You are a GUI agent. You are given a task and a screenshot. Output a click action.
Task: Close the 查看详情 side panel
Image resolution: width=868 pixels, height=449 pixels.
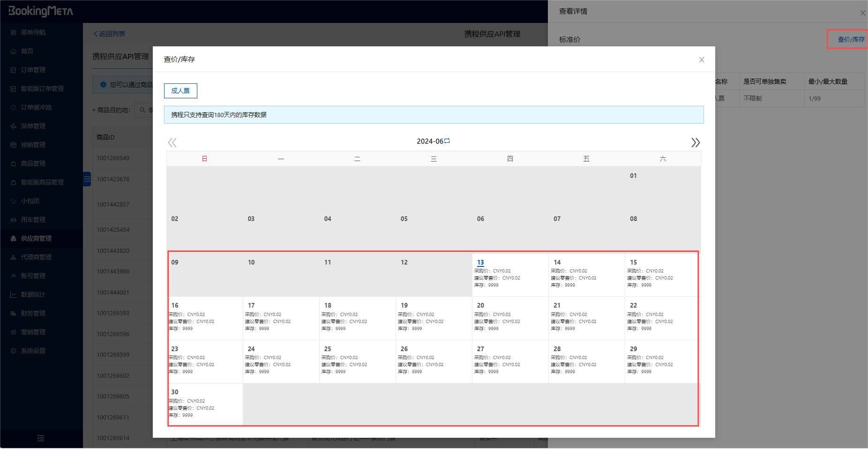(x=862, y=13)
